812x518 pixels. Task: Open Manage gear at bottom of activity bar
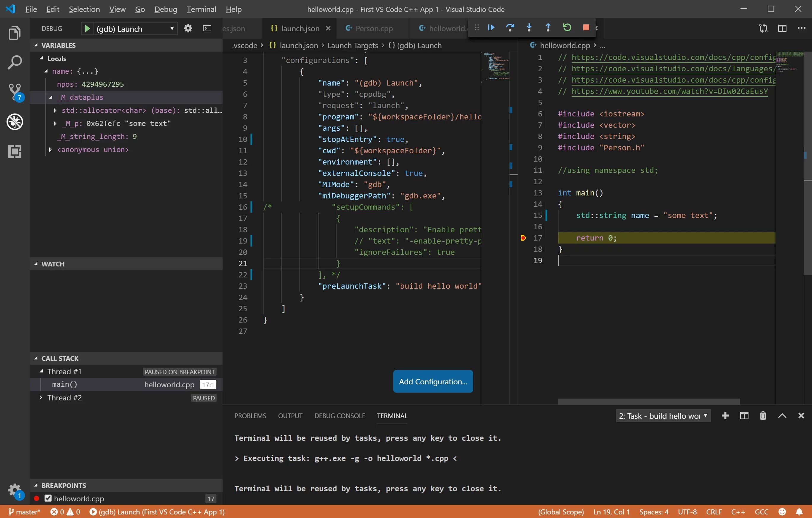click(x=15, y=491)
